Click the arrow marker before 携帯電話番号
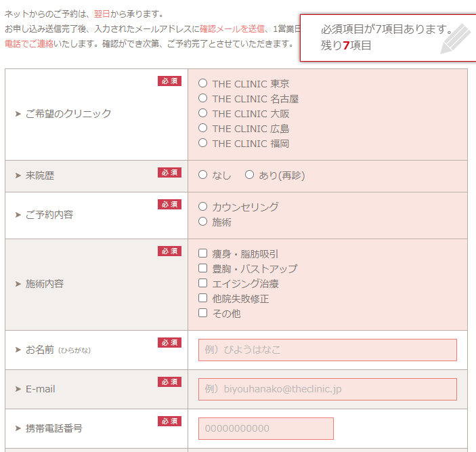Viewport: 476px width, 452px height. click(x=18, y=428)
